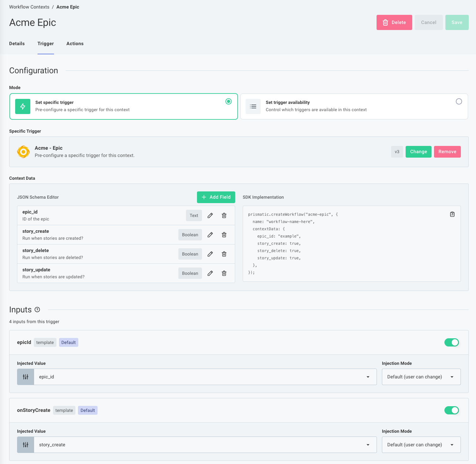The image size is (476, 464).
Task: Click the code line 'epic_id: "example"'
Action: click(x=279, y=236)
